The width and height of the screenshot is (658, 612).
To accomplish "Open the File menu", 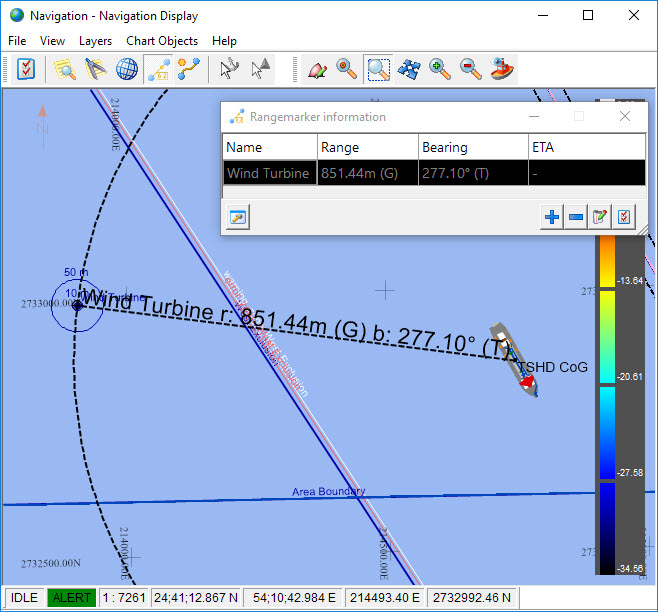I will click(17, 41).
